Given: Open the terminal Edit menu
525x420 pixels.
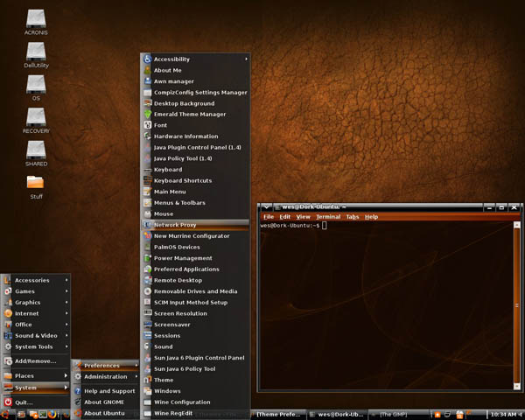Looking at the screenshot, I should coord(285,217).
